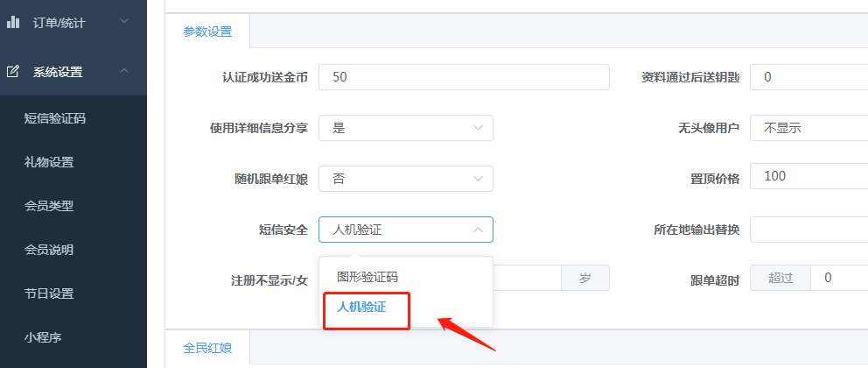Click the 订单/统计 bar chart icon
The width and height of the screenshot is (868, 368).
click(x=13, y=21)
